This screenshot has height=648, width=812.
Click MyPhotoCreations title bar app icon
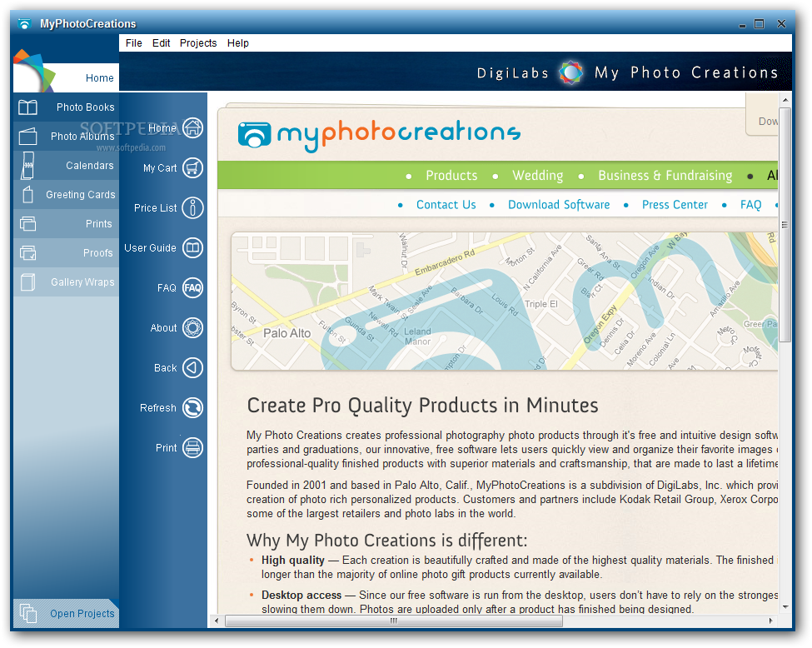point(24,24)
